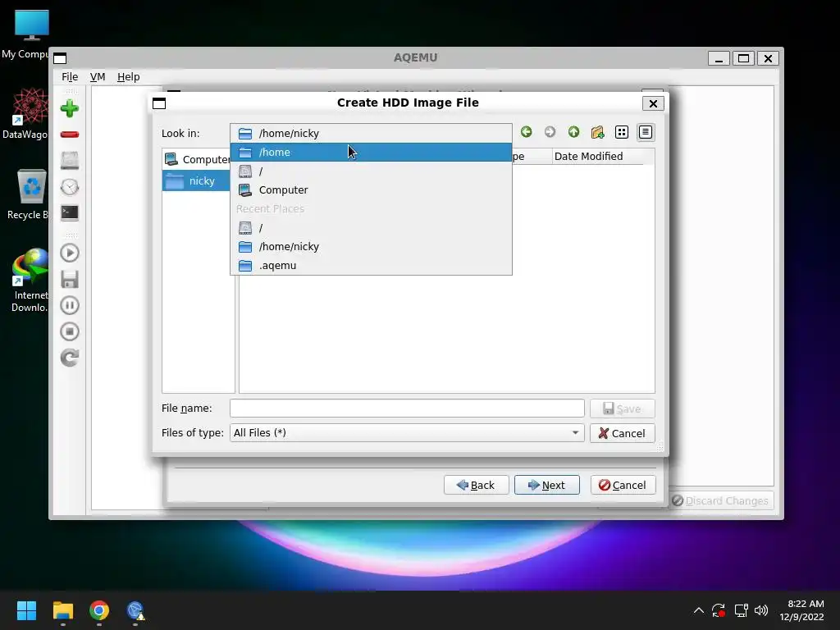840x630 pixels.
Task: Click the gray forward arrow icon
Action: click(x=550, y=132)
